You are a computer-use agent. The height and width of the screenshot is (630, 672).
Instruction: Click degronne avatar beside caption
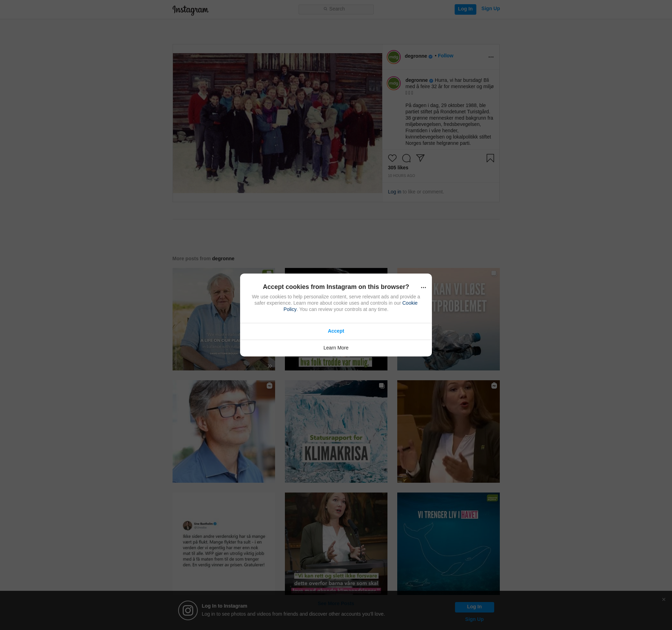click(x=394, y=83)
